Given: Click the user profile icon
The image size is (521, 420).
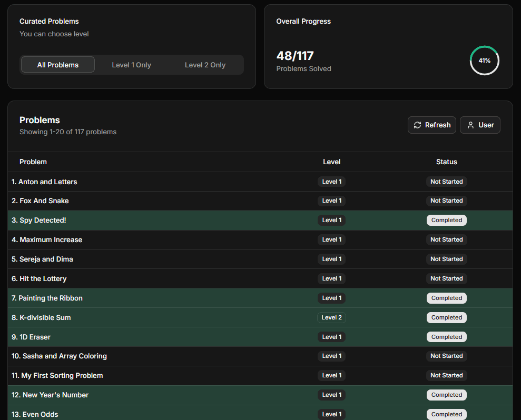Looking at the screenshot, I should (470, 125).
